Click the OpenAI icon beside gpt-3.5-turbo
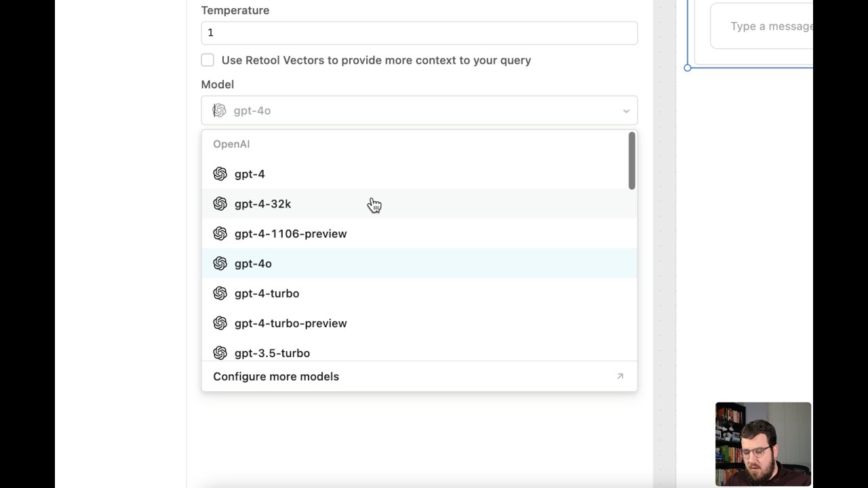The height and width of the screenshot is (488, 868). coord(220,352)
